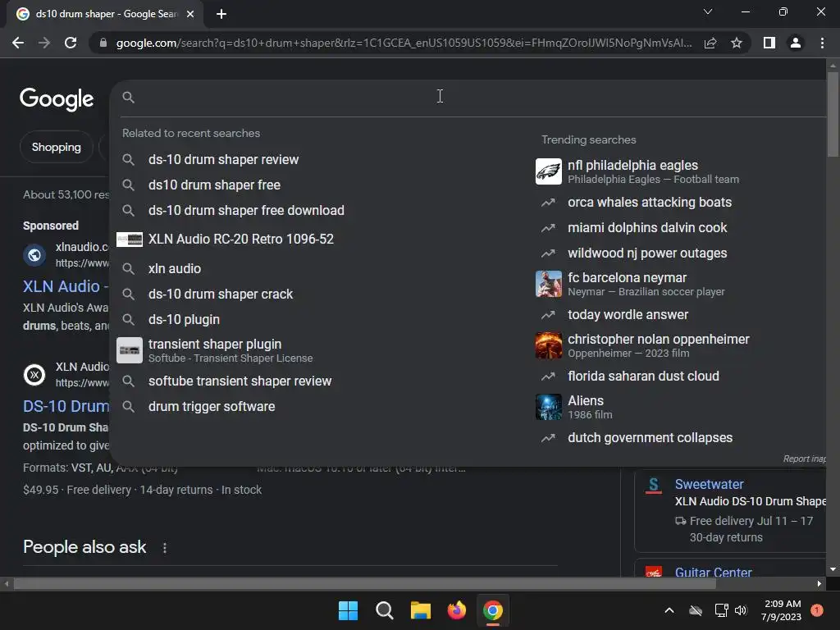Open trending nfl philadelphia eagles
840x630 pixels.
(x=653, y=171)
